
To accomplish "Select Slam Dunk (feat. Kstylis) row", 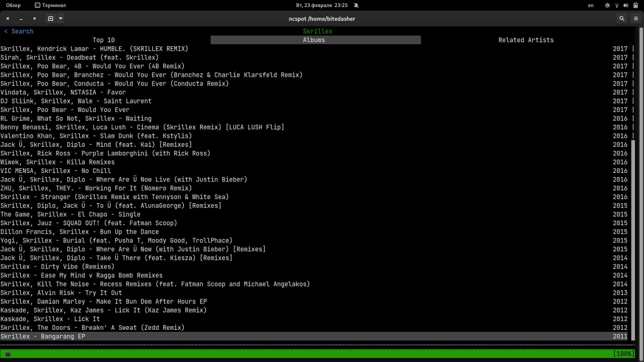I will (x=314, y=136).
